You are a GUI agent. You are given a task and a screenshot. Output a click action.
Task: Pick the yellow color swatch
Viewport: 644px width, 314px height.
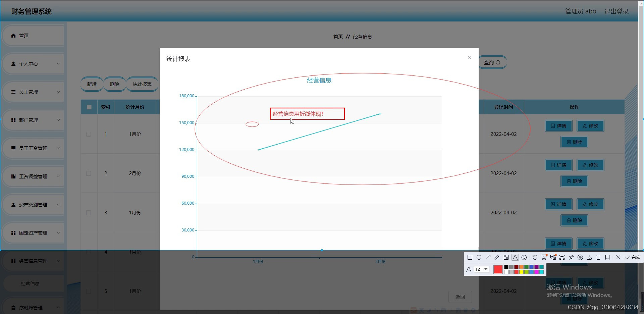(x=521, y=272)
